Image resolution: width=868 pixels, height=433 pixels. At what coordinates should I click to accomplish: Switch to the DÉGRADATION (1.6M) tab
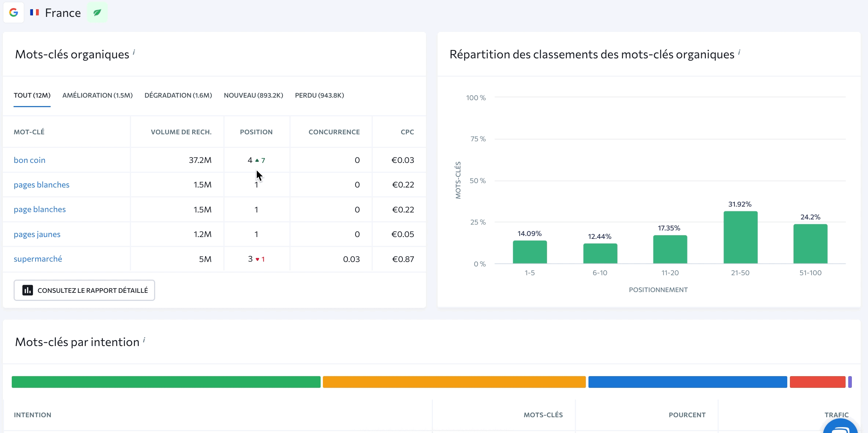coord(178,95)
